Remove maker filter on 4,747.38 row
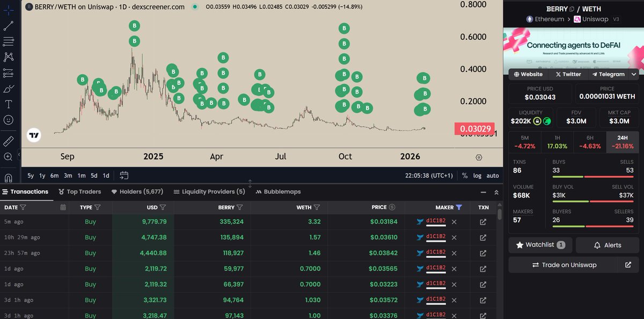This screenshot has width=644, height=319. click(x=454, y=237)
